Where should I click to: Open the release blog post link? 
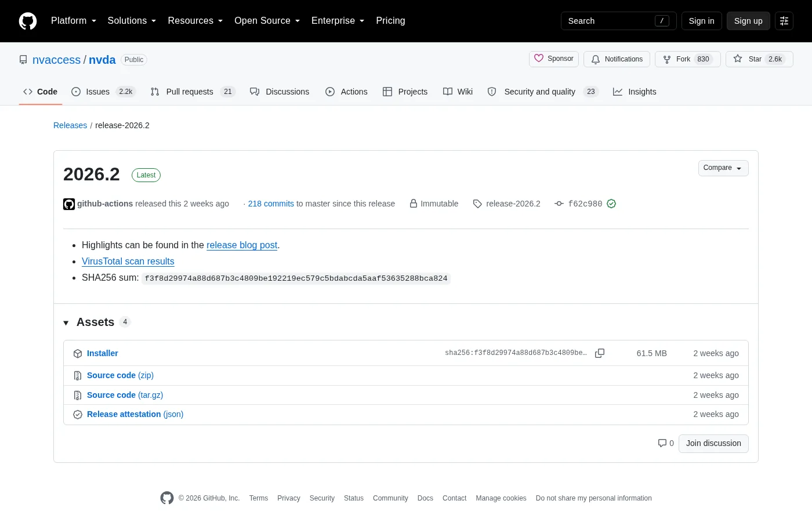coord(242,245)
